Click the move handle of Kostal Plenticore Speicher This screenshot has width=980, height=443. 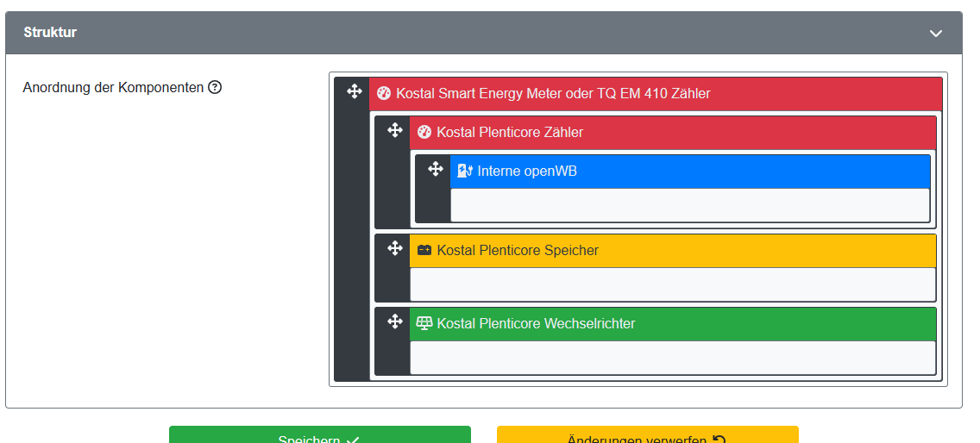(395, 249)
